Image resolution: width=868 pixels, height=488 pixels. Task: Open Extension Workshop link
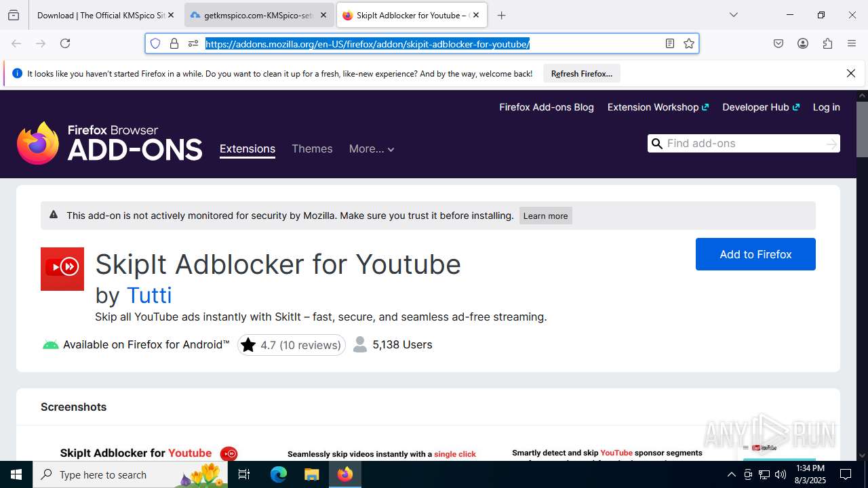658,107
